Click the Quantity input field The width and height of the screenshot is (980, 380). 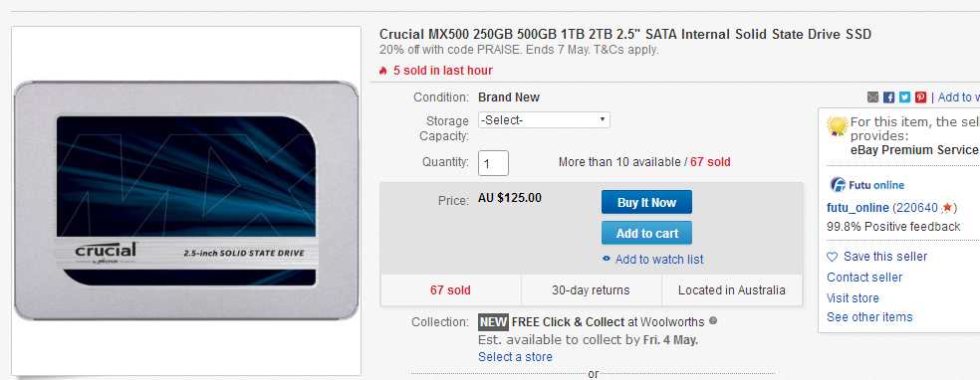tap(493, 163)
